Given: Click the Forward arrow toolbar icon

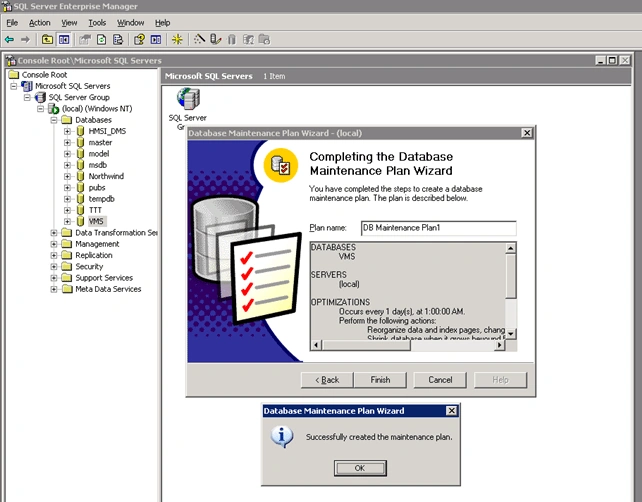Looking at the screenshot, I should 25,40.
